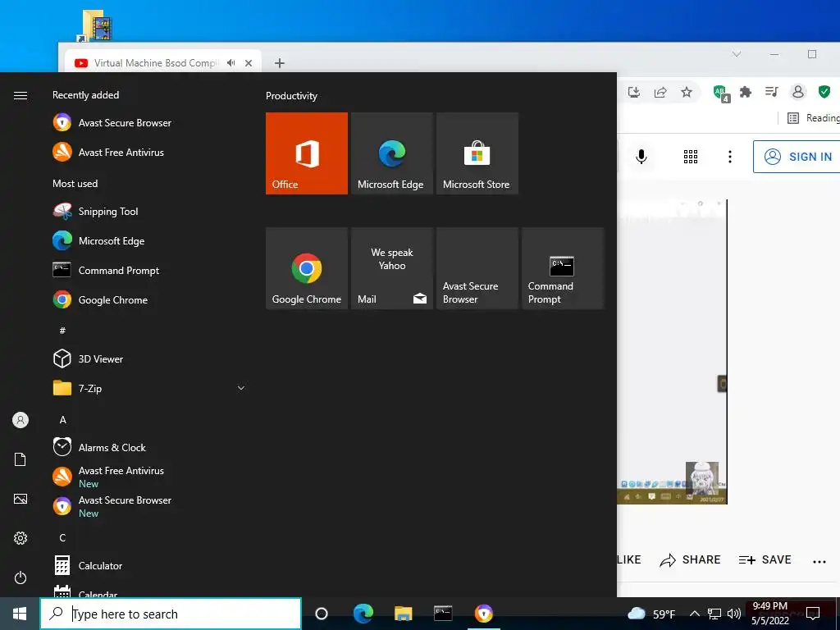Open Cortana circle on taskbar
The image size is (840, 630).
point(322,614)
